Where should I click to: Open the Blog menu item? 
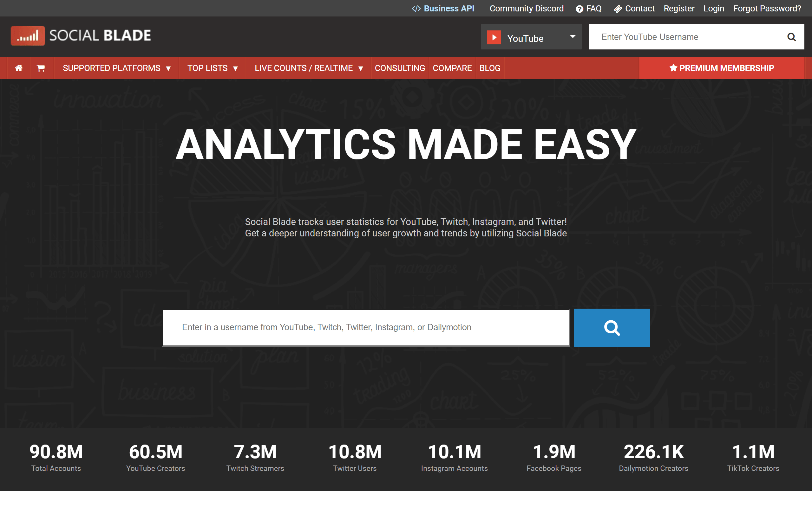click(489, 68)
